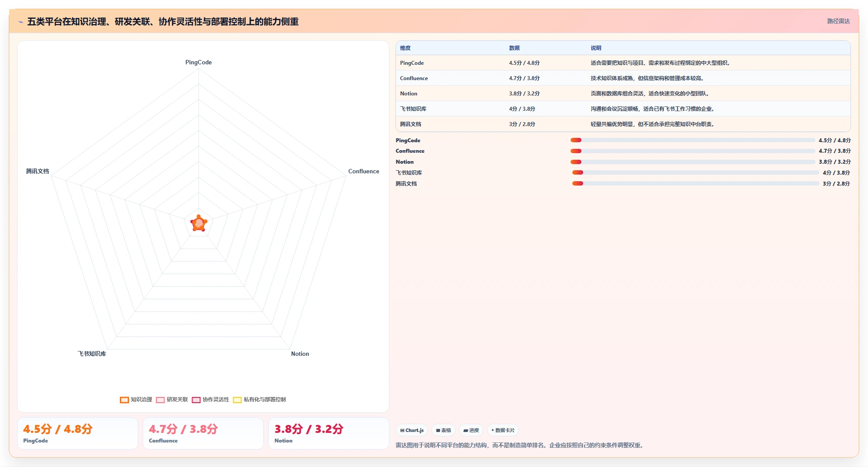Click the 数据卡片 chip
This screenshot has width=868, height=467.
click(x=503, y=430)
